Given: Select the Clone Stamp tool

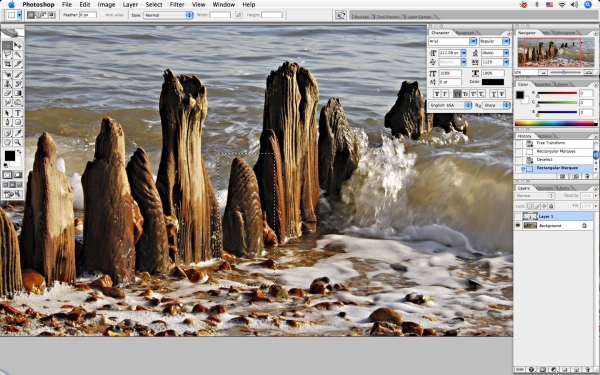Looking at the screenshot, I should click(7, 84).
